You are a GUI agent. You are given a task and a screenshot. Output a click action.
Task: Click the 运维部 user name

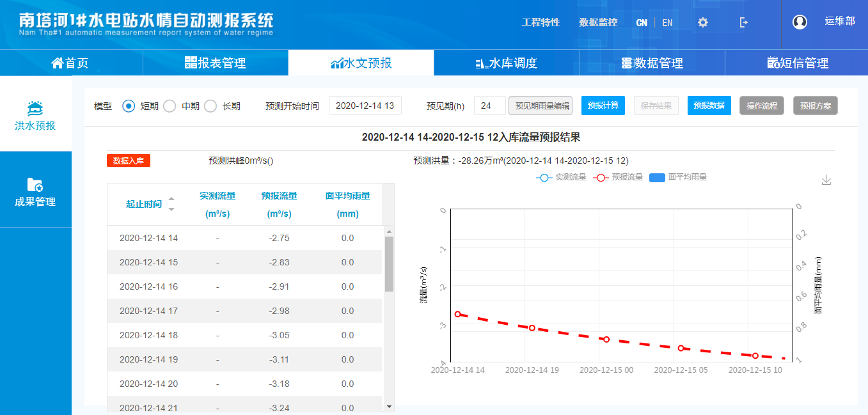click(839, 21)
